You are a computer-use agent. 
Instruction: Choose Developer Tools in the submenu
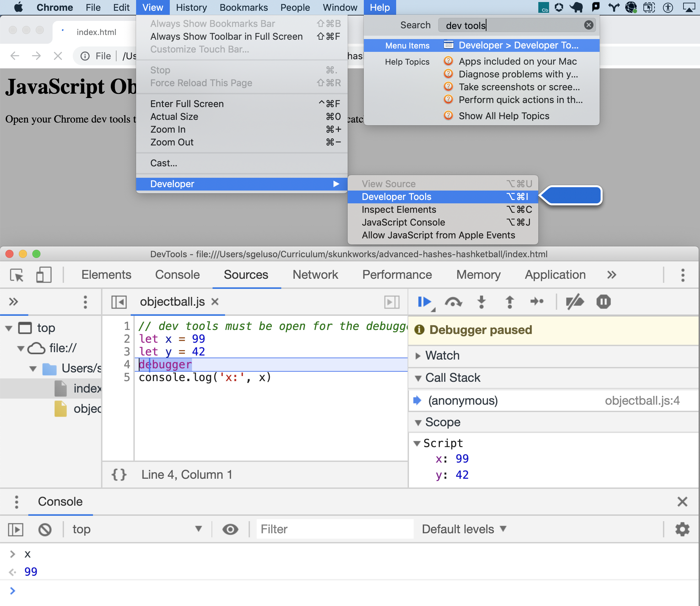click(x=443, y=197)
